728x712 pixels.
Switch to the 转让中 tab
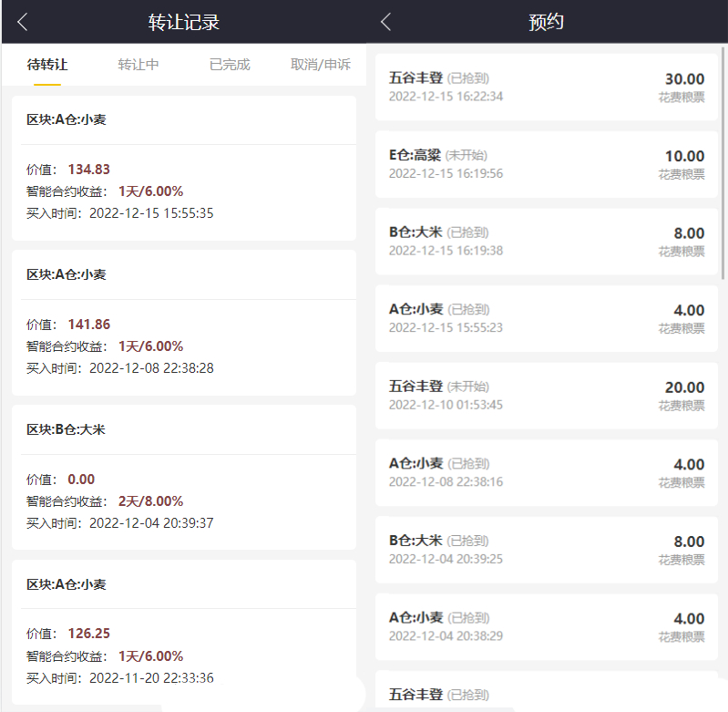pyautogui.click(x=138, y=65)
